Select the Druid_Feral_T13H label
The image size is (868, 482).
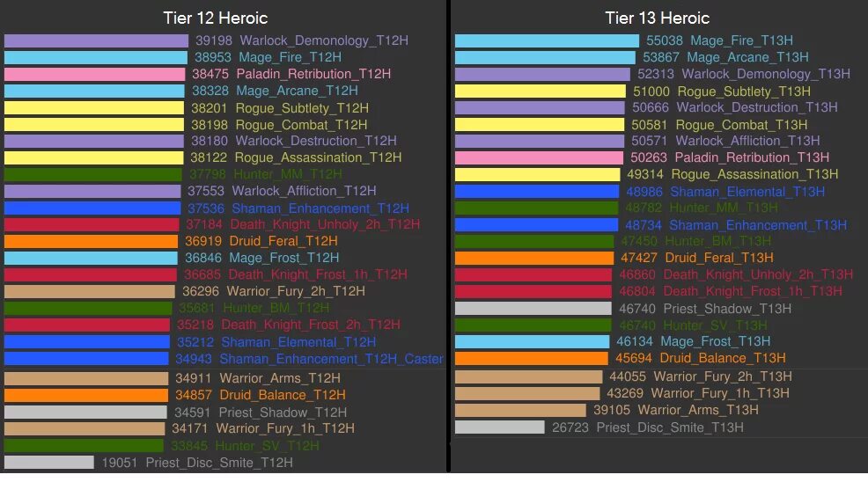(719, 258)
